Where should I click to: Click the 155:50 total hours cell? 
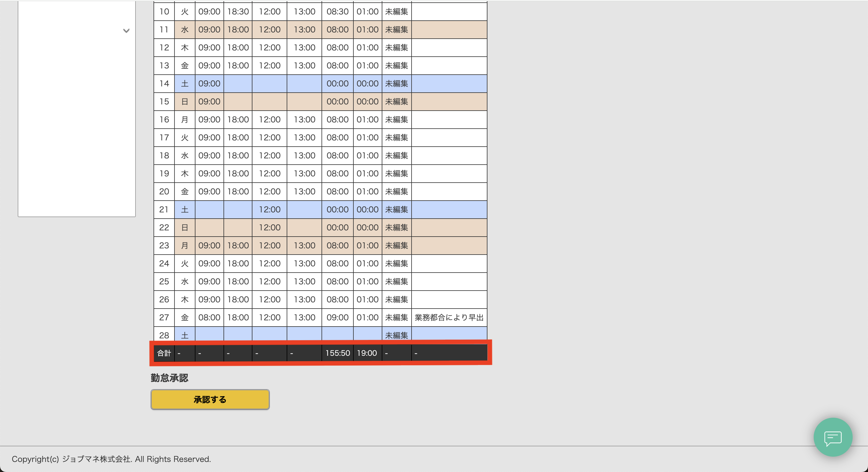(x=337, y=353)
